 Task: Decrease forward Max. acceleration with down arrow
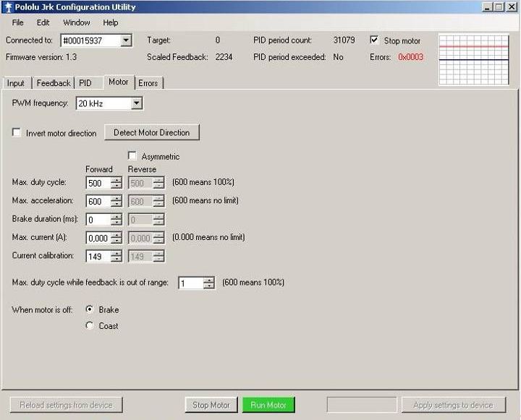[x=116, y=205]
